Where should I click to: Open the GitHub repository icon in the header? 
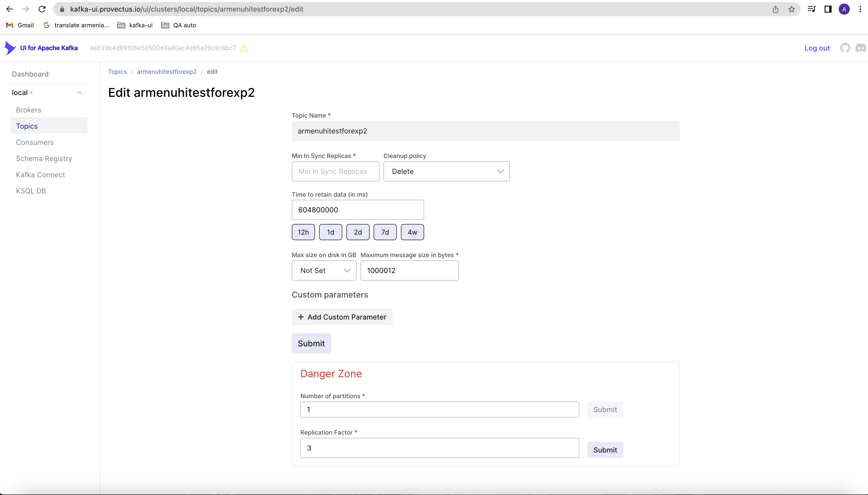point(846,48)
